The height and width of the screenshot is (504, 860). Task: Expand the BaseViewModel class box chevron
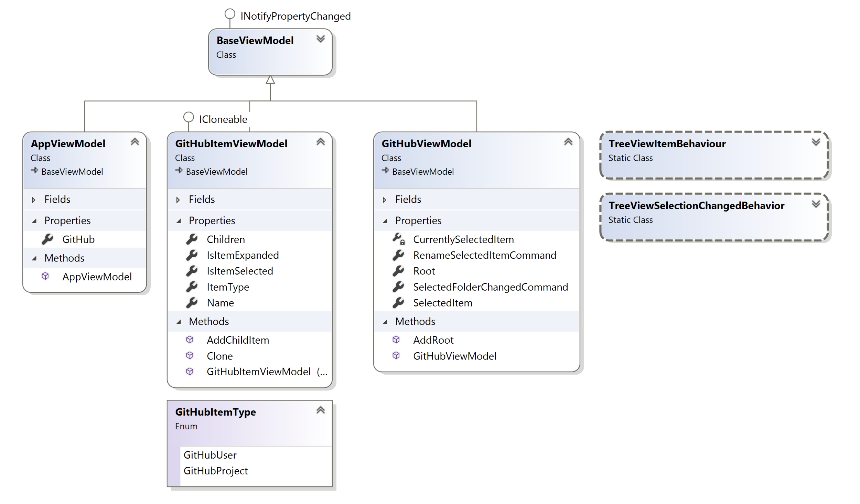pyautogui.click(x=321, y=39)
